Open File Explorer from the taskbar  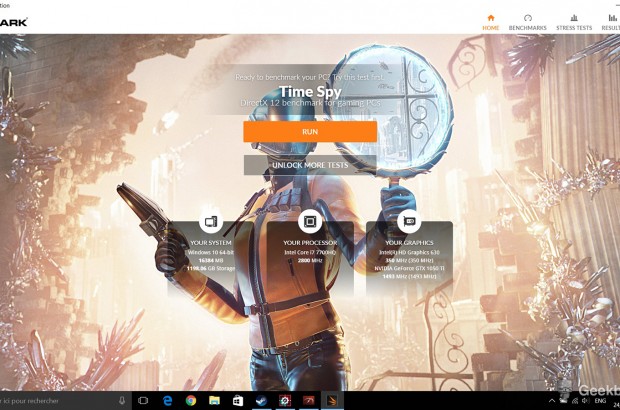214,400
